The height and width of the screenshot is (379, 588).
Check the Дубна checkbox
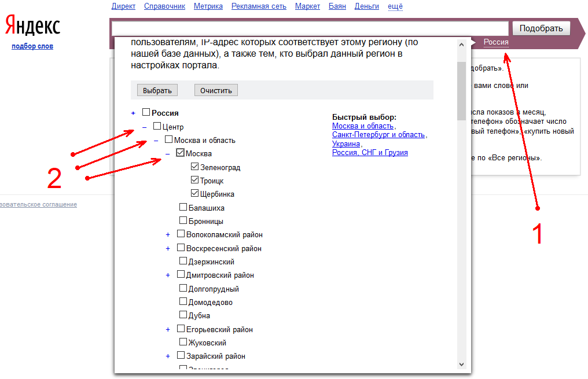pos(183,315)
